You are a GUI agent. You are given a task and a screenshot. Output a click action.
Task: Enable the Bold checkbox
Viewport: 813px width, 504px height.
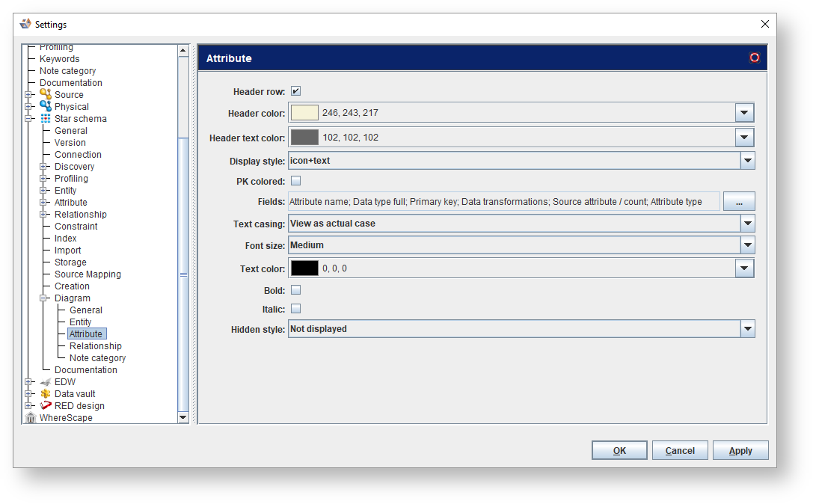pos(295,290)
